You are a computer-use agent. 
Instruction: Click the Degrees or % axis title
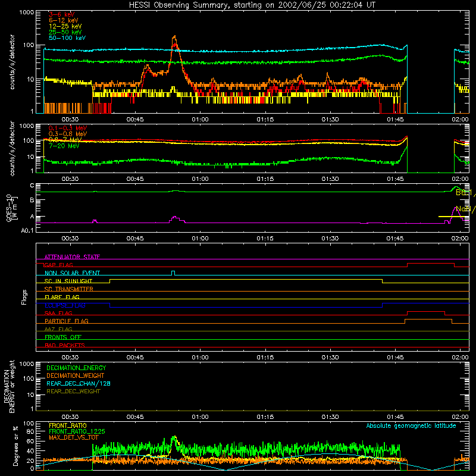(x=15, y=446)
